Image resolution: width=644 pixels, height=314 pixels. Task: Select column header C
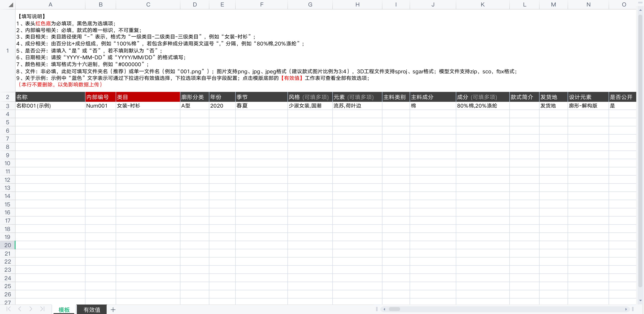148,5
